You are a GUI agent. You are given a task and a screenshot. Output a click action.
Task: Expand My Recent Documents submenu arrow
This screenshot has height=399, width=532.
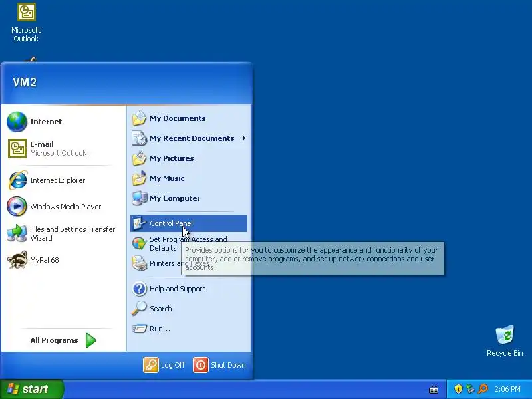point(243,138)
